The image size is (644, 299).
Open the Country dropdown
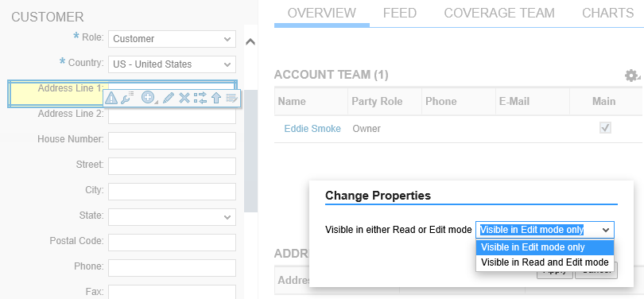coord(172,64)
